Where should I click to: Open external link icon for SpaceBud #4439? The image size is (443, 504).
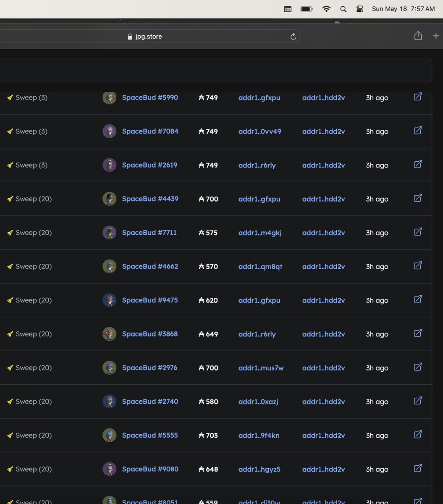coord(418,198)
